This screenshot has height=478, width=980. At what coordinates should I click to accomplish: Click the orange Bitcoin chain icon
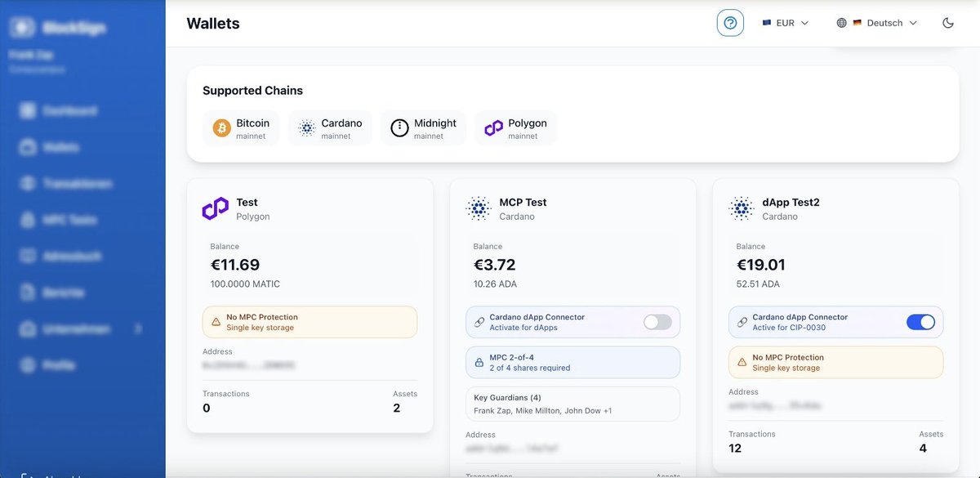tap(222, 128)
